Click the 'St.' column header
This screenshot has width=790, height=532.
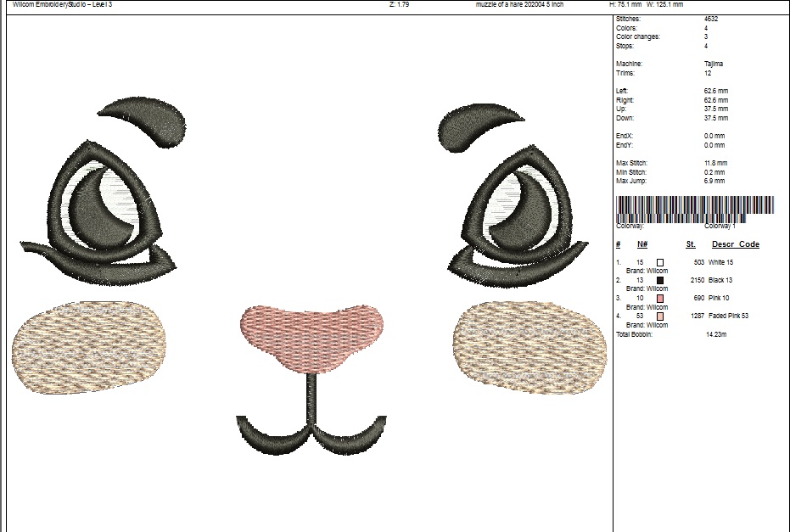click(691, 244)
